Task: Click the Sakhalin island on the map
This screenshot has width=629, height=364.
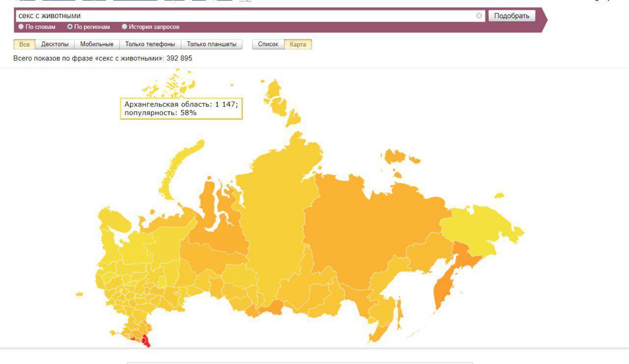Action: 400,313
